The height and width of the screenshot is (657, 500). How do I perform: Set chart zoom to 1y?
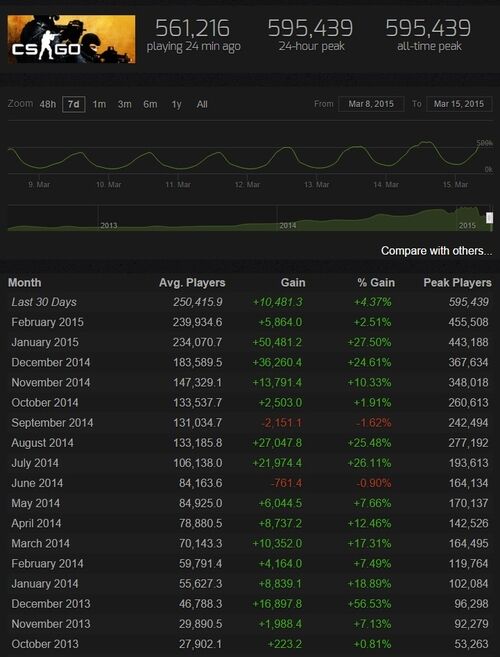point(176,104)
